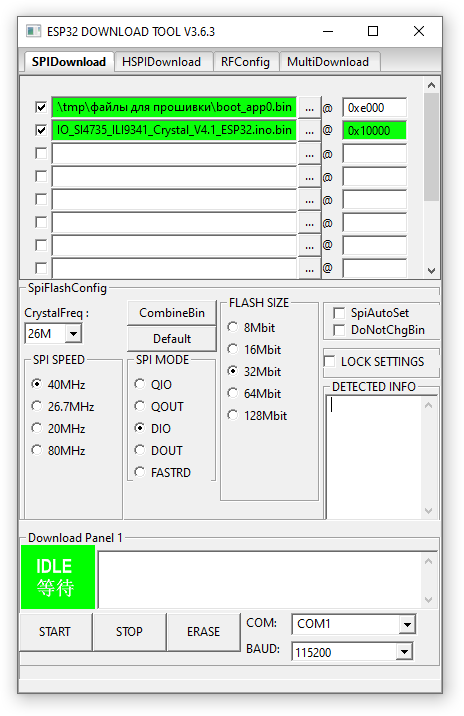Open the COM port dropdown

coord(406,624)
